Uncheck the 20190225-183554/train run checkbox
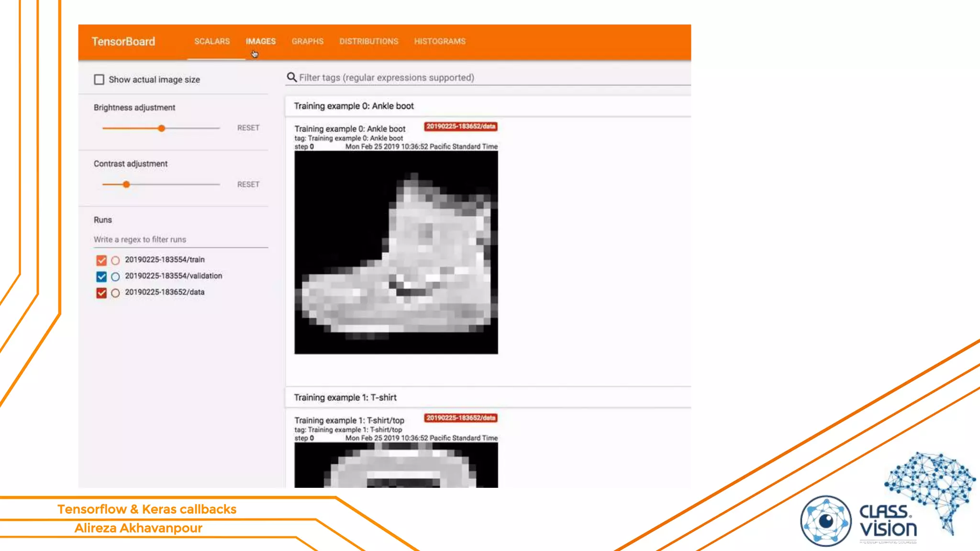This screenshot has width=980, height=551. coord(101,260)
